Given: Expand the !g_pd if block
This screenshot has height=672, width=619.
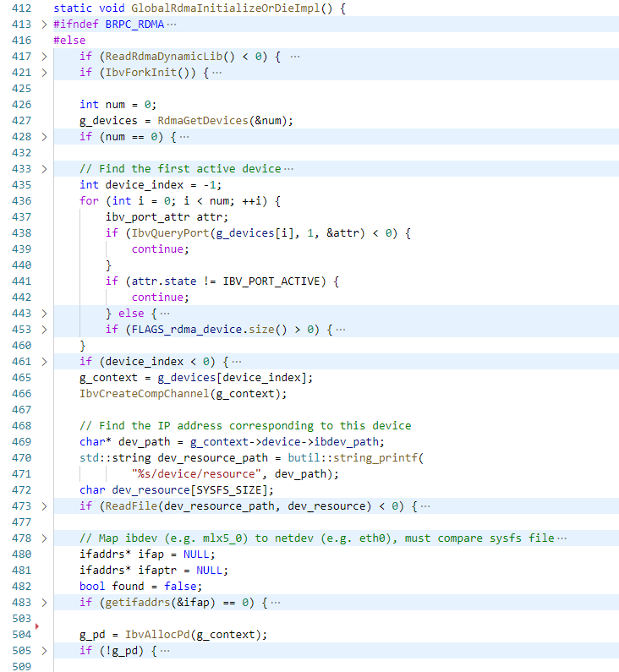Looking at the screenshot, I should coord(44,651).
